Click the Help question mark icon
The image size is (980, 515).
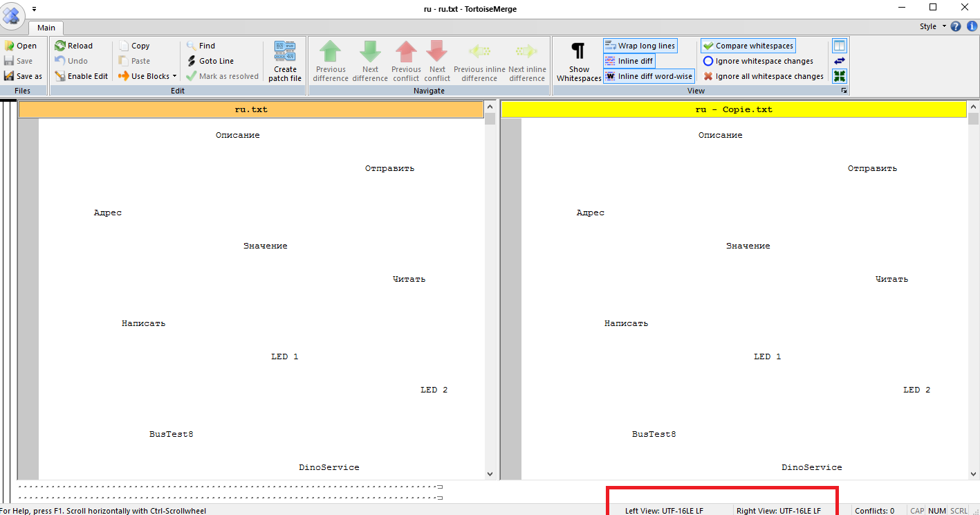click(x=956, y=26)
